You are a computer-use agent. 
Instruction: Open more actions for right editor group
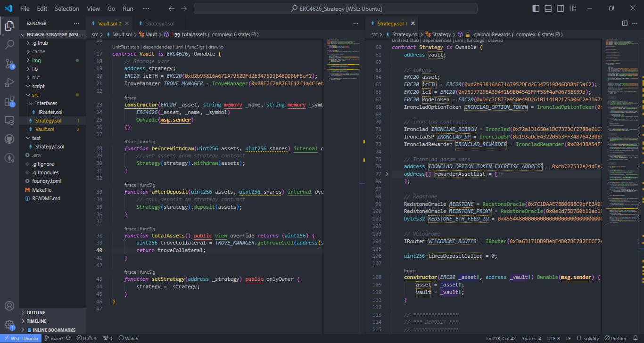point(636,23)
